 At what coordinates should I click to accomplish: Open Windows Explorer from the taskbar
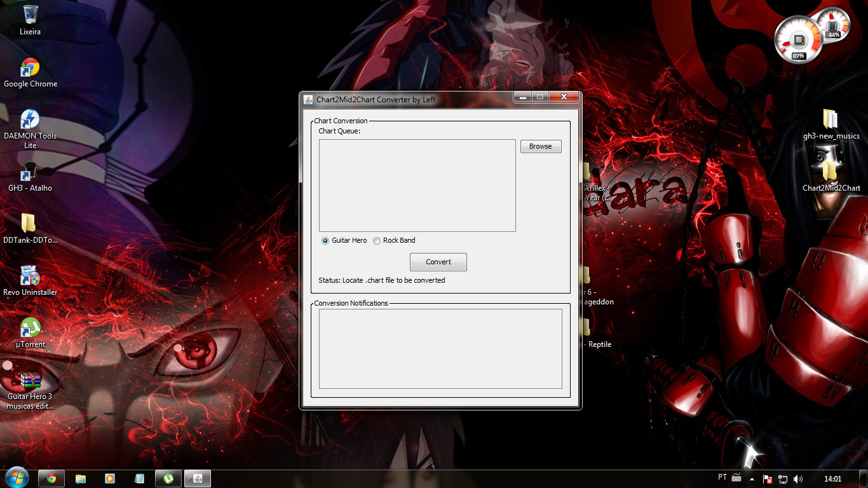tap(81, 478)
